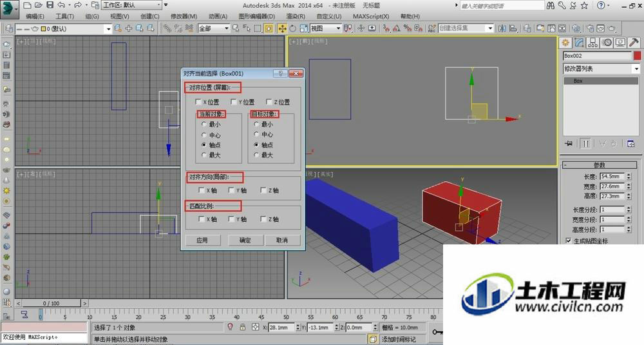The image size is (644, 345).
Task: Check the X 位置 checkbox
Action: click(x=198, y=102)
